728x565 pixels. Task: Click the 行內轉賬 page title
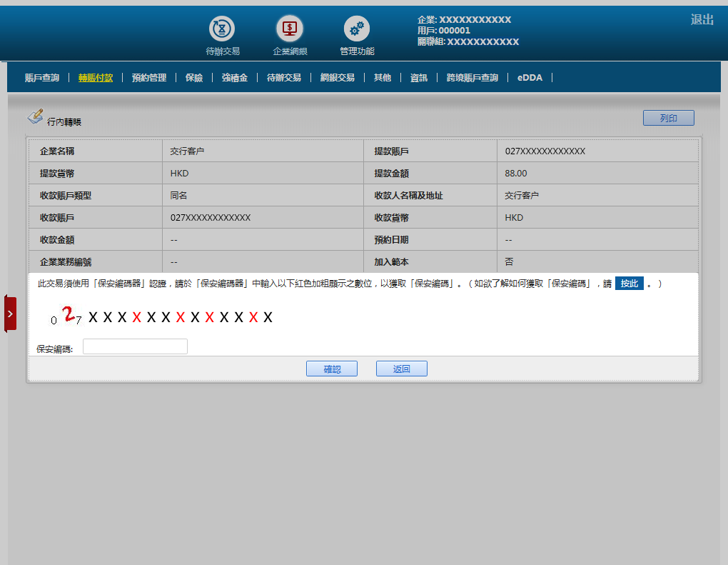pos(64,121)
